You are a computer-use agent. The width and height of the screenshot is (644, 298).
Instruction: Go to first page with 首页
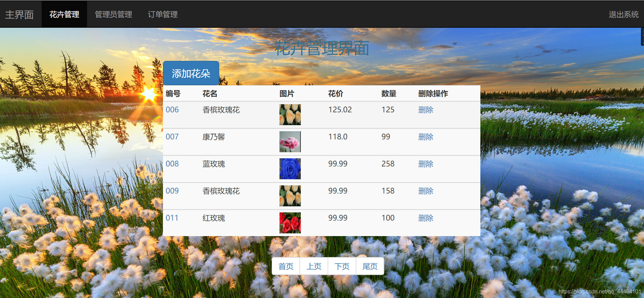point(286,266)
